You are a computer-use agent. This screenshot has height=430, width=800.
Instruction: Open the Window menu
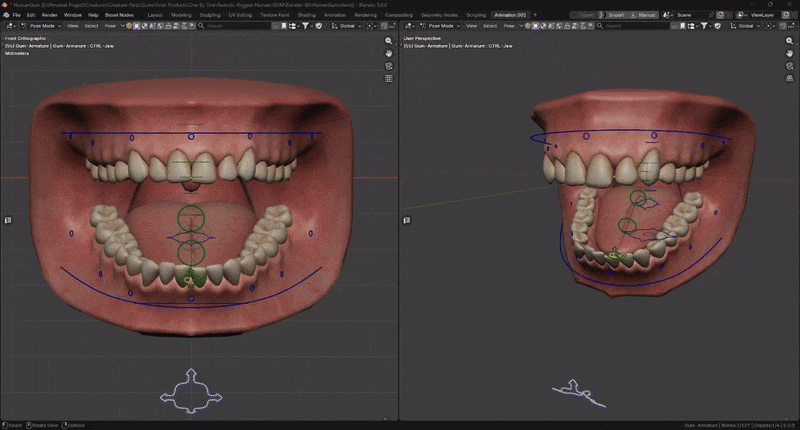tap(72, 15)
